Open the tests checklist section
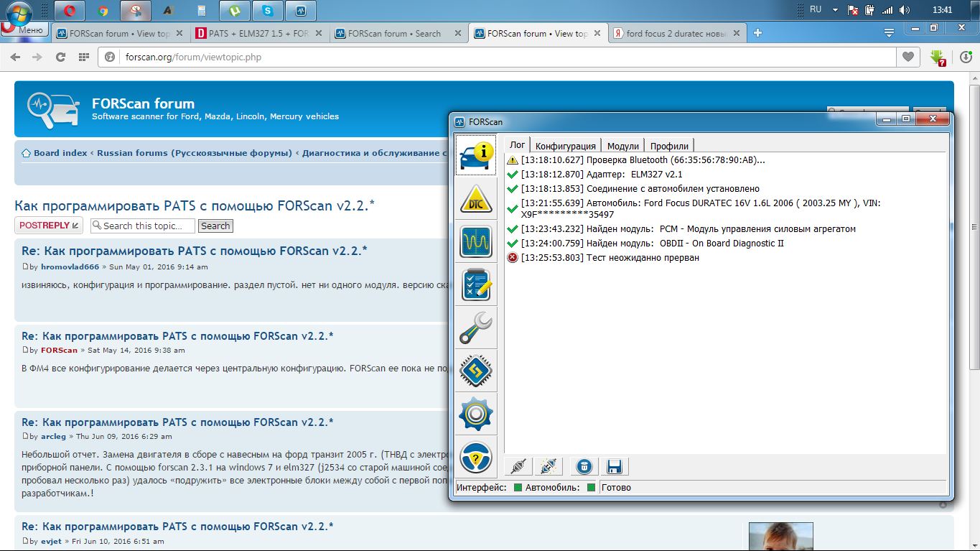The width and height of the screenshot is (980, 551). [476, 285]
